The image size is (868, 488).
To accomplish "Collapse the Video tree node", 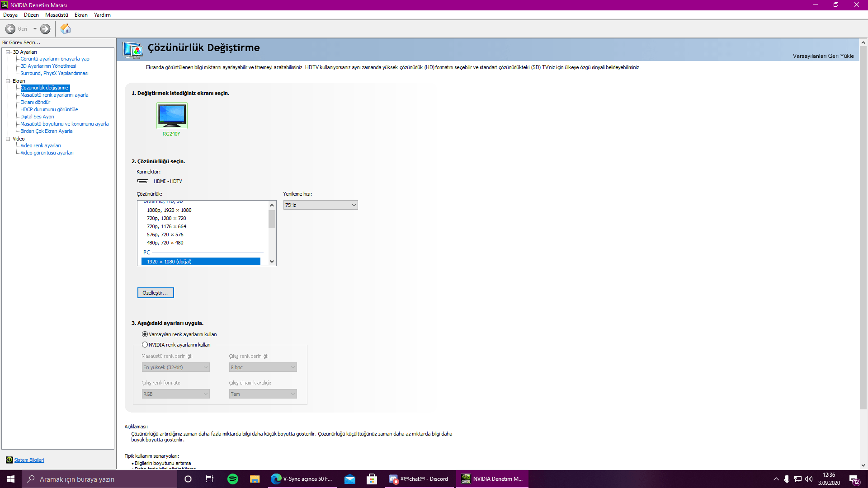I will coord(8,139).
